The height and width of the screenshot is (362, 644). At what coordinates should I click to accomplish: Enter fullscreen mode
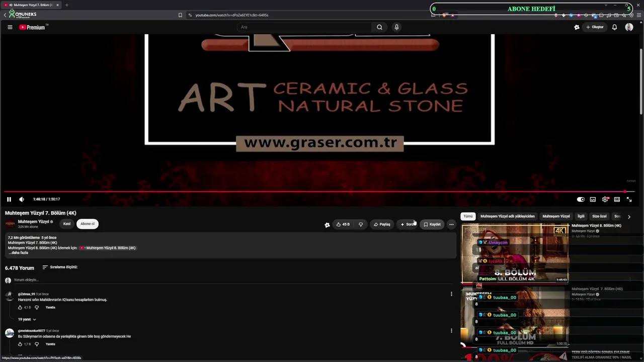[x=629, y=199]
